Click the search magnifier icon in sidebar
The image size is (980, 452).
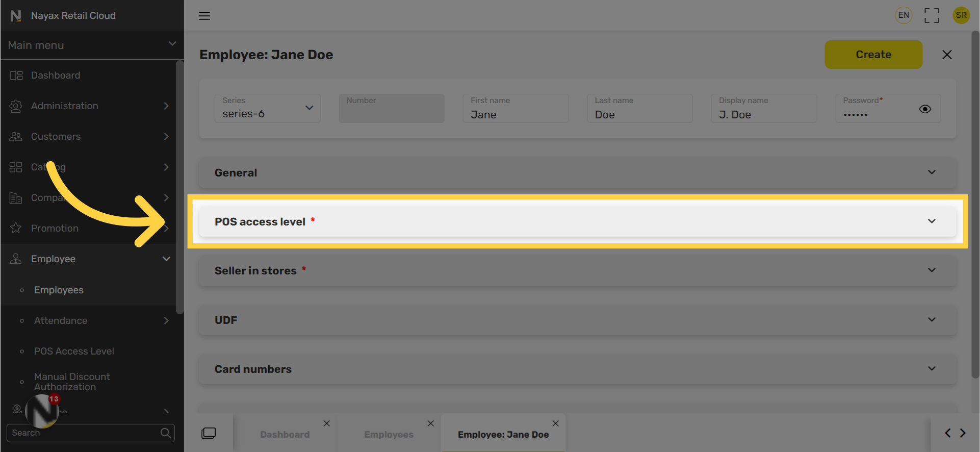[165, 433]
